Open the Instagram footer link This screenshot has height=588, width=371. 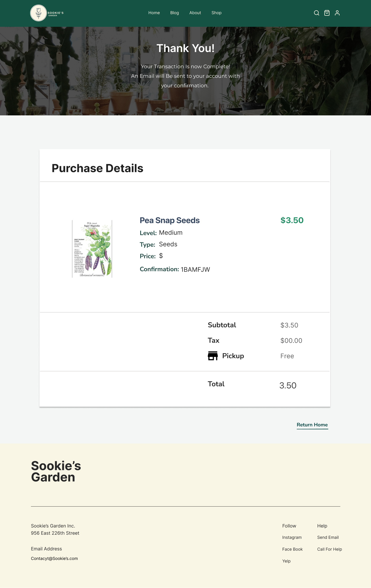[292, 537]
